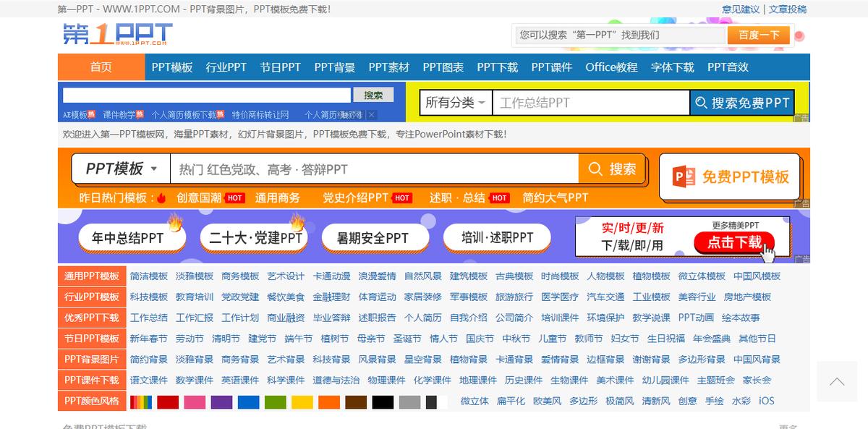Click the 热 badge next to 课件教学
868x429 pixels.
(x=140, y=114)
